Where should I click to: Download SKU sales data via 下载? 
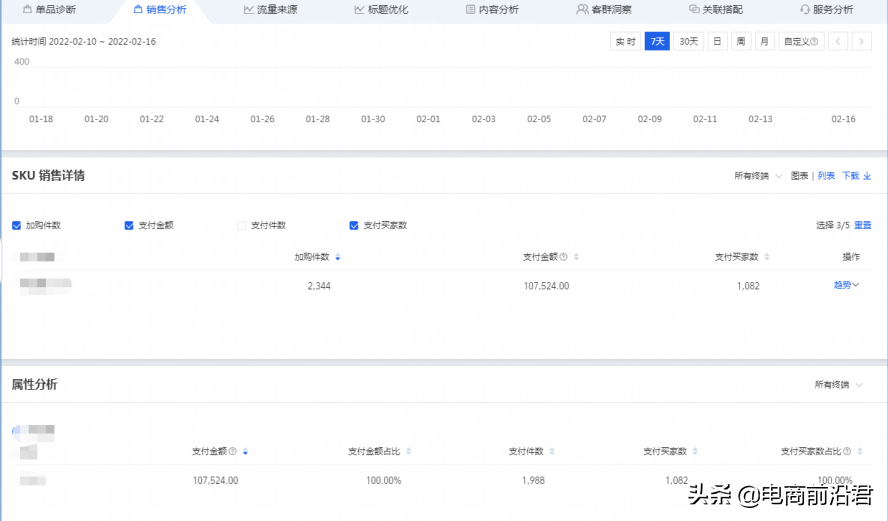pyautogui.click(x=851, y=176)
